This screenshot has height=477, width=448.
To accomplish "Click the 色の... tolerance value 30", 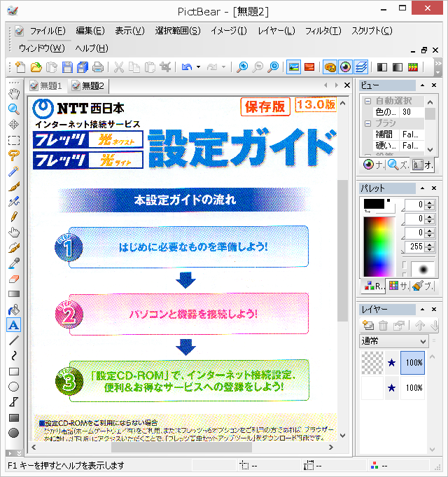I will (x=412, y=112).
